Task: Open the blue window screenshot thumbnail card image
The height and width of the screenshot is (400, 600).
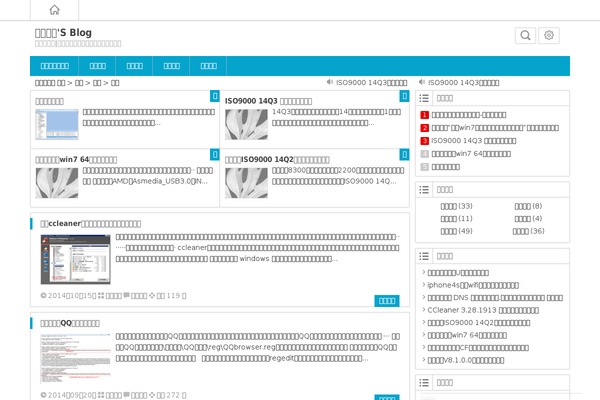Action: click(x=57, y=124)
